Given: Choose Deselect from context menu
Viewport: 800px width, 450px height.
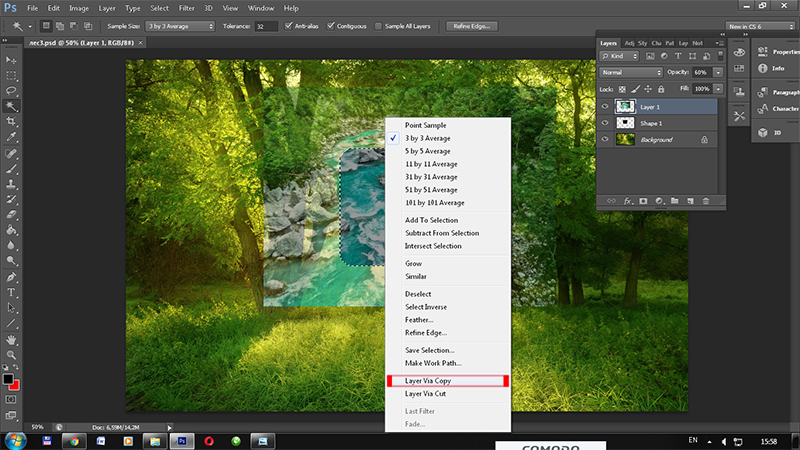Looking at the screenshot, I should click(448, 294).
